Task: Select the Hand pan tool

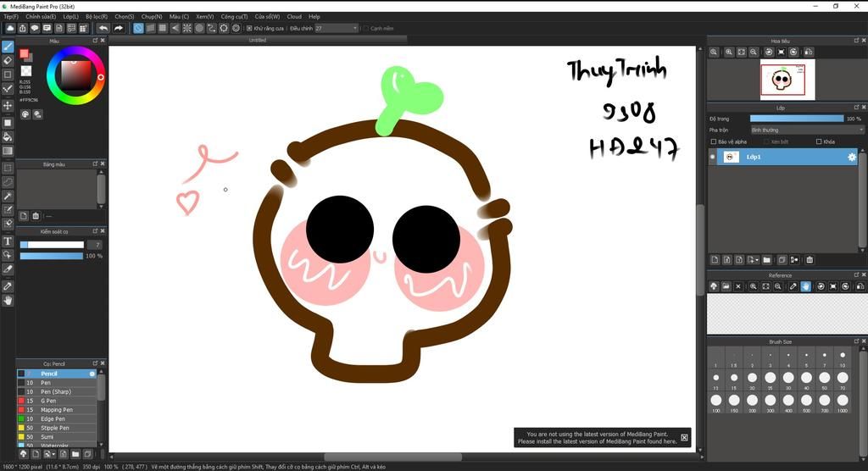Action: 8,301
